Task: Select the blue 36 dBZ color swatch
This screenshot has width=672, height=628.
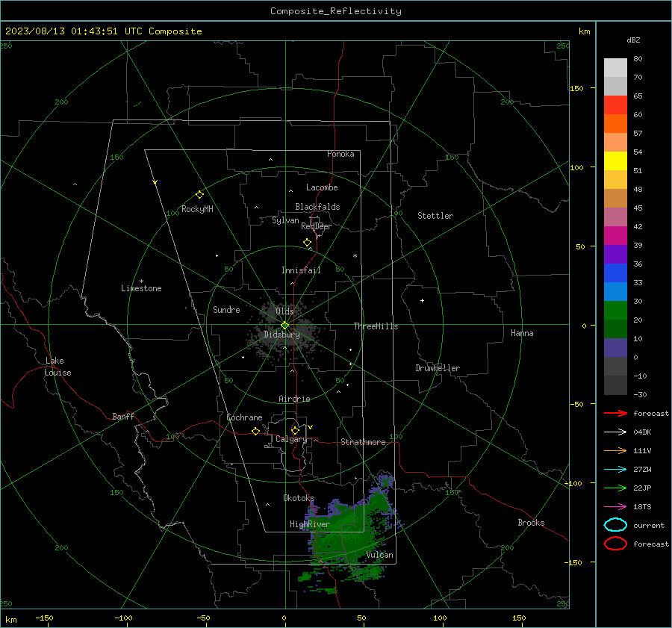Action: pyautogui.click(x=615, y=273)
